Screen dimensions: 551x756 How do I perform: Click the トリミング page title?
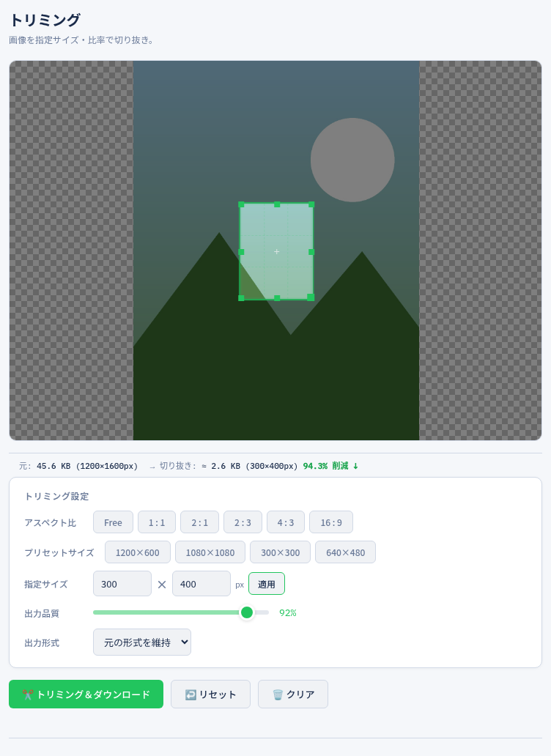point(45,21)
